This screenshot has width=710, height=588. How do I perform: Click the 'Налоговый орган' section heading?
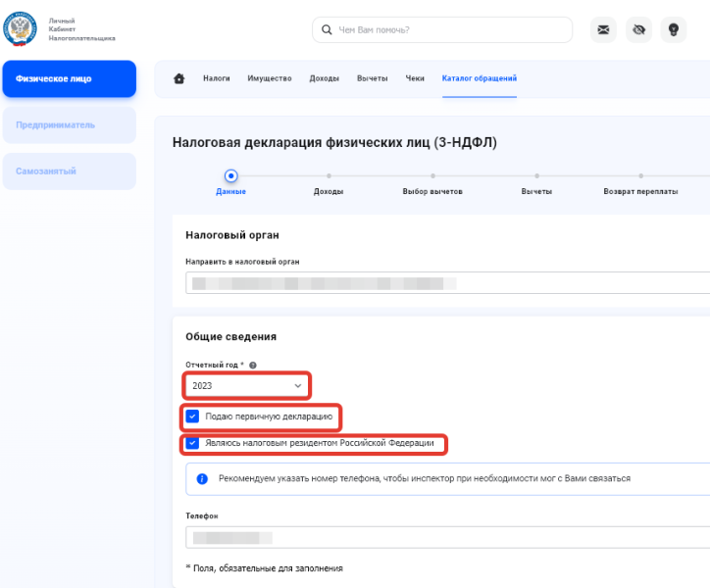[232, 235]
